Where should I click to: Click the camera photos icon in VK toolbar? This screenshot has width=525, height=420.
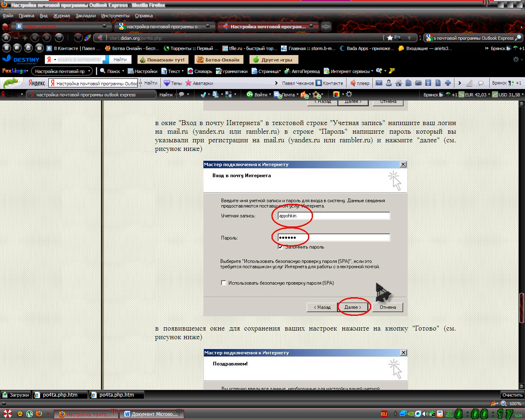418,83
